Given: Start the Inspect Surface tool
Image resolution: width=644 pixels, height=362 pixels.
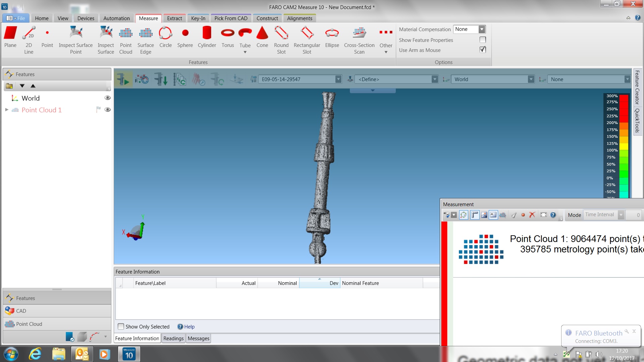Looking at the screenshot, I should click(x=106, y=40).
